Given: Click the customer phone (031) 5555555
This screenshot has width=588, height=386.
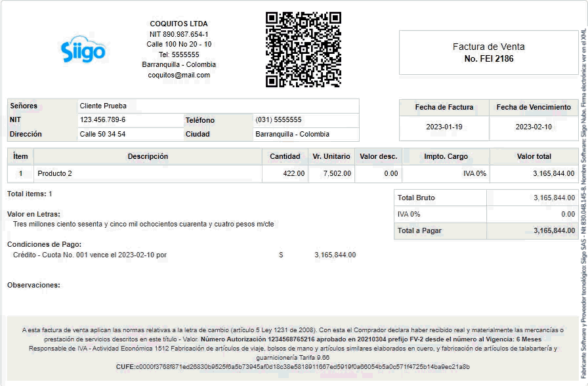Looking at the screenshot, I should pos(278,120).
